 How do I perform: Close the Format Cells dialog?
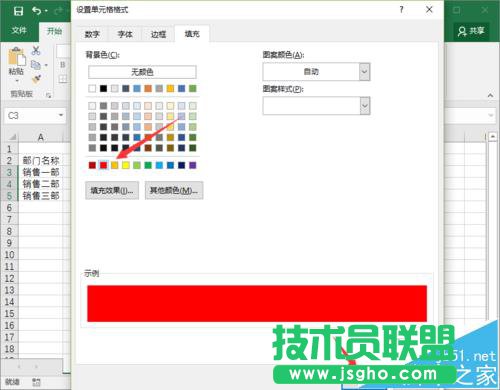(x=429, y=10)
